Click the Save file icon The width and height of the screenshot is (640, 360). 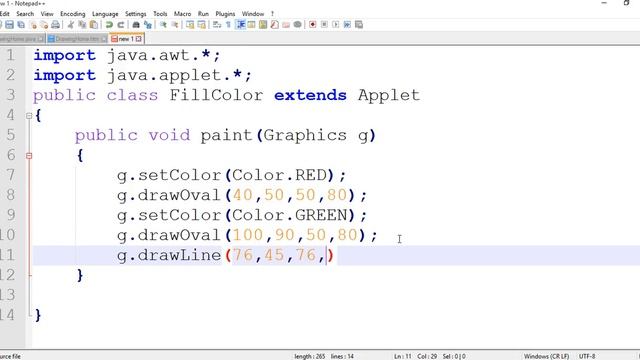[9, 25]
